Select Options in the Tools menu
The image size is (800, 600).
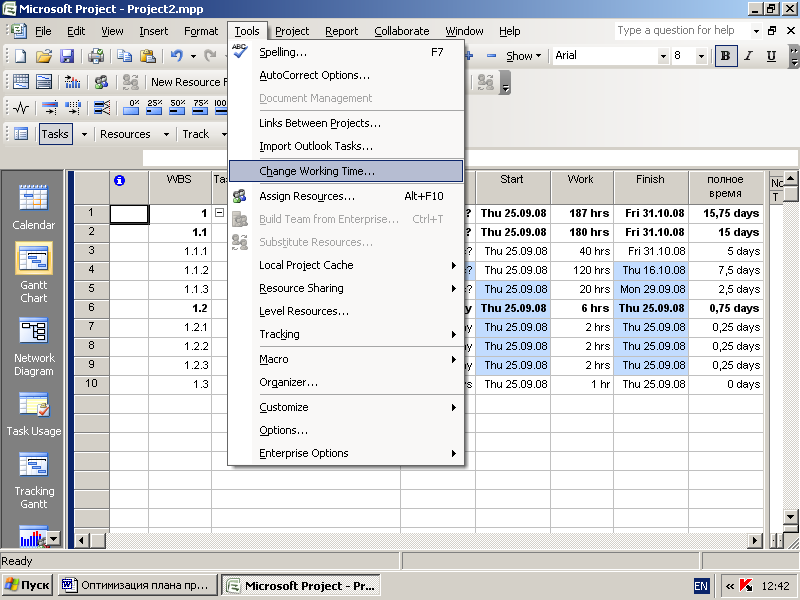click(346, 430)
